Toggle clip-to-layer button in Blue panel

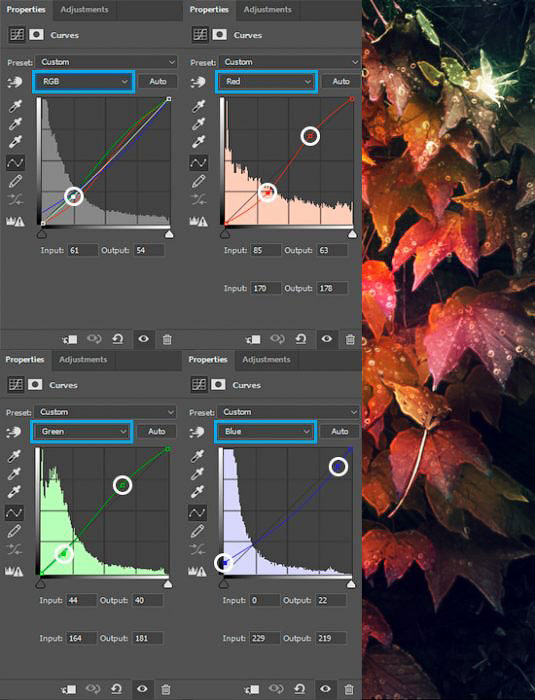(x=252, y=689)
